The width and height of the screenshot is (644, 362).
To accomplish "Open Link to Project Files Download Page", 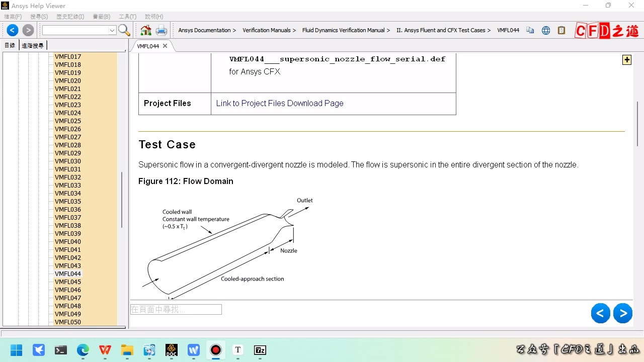I will [280, 103].
